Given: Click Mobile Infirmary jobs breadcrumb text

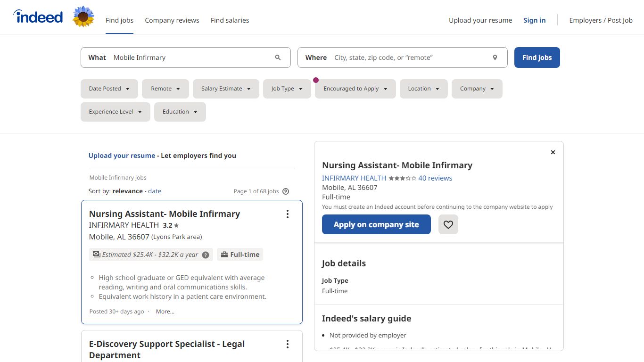Looking at the screenshot, I should 118,178.
